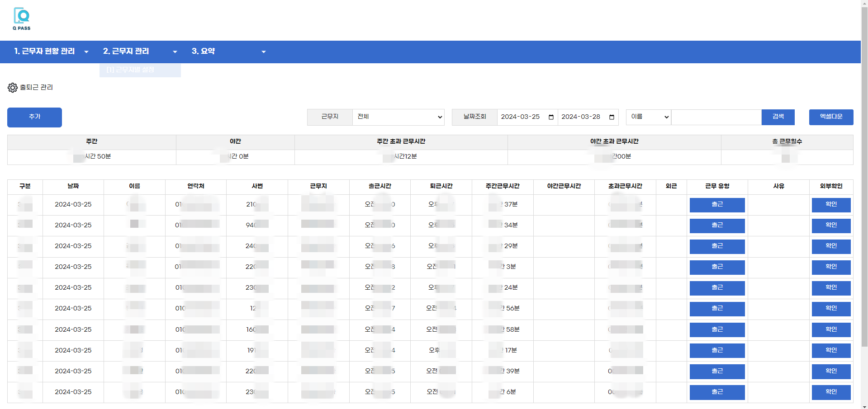Viewport: 868px width, 409px height.
Task: Click the vertical page scrollbar thumb
Action: (864, 177)
